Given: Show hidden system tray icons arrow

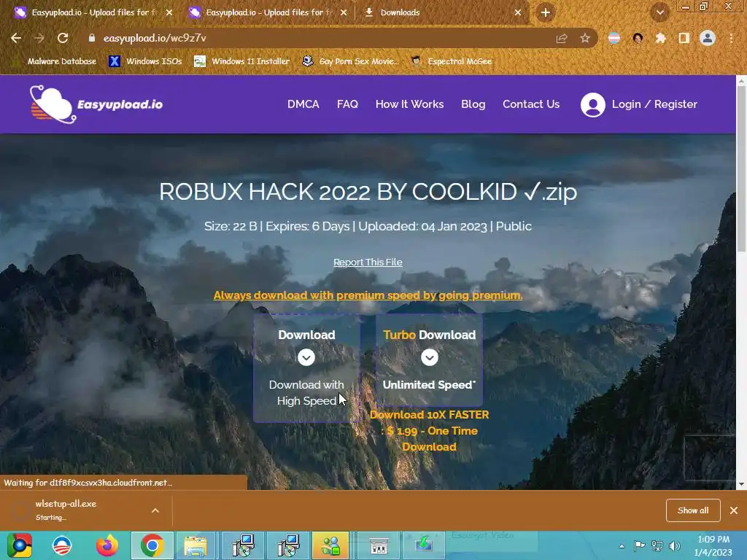Looking at the screenshot, I should tap(622, 546).
